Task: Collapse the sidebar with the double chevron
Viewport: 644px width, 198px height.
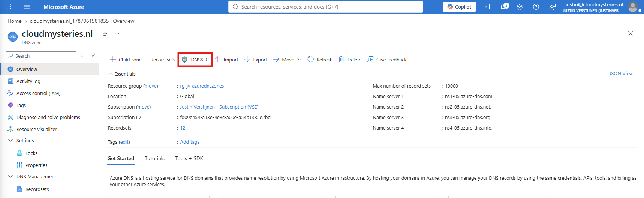Action: pos(93,56)
